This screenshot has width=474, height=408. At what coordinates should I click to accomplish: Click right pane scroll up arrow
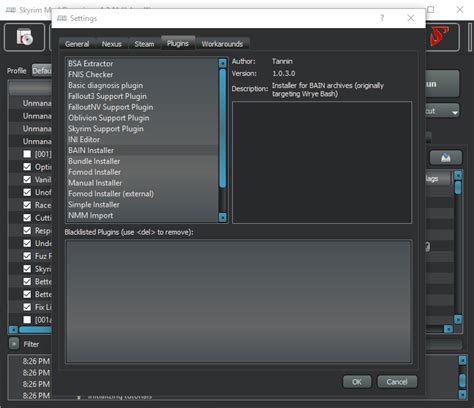point(458,175)
